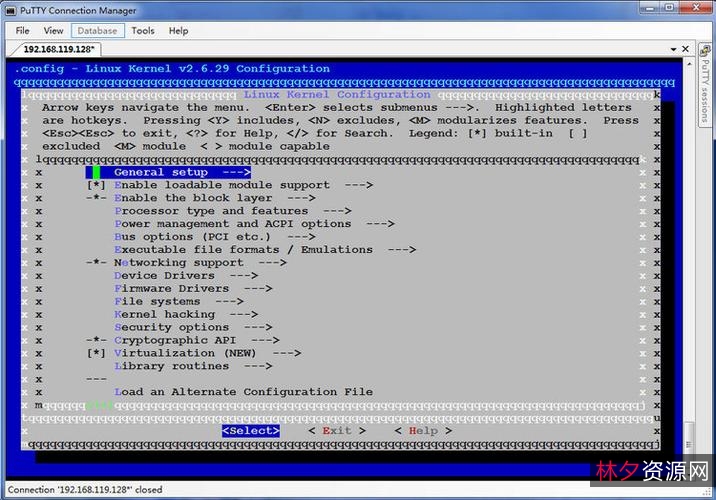Open the Help menu
The height and width of the screenshot is (500, 716).
click(178, 30)
